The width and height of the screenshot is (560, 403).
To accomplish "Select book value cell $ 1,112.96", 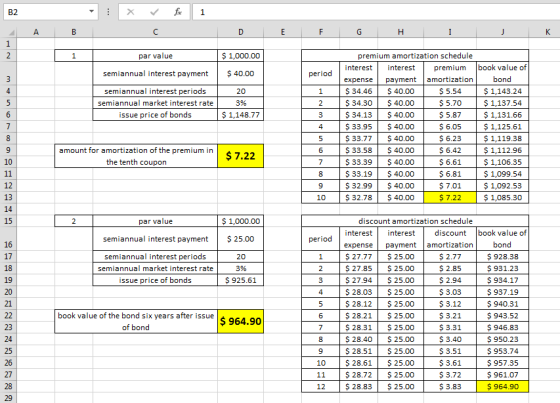I will (x=502, y=150).
